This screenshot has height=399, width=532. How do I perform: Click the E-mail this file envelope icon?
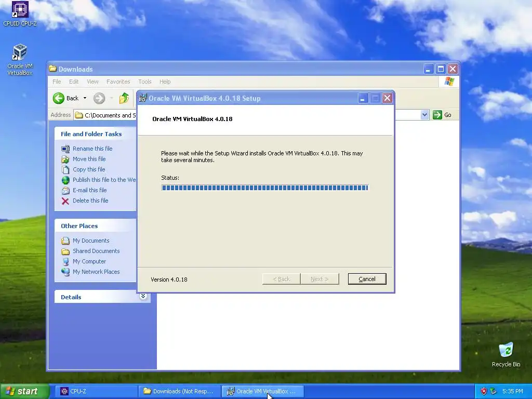(x=65, y=190)
